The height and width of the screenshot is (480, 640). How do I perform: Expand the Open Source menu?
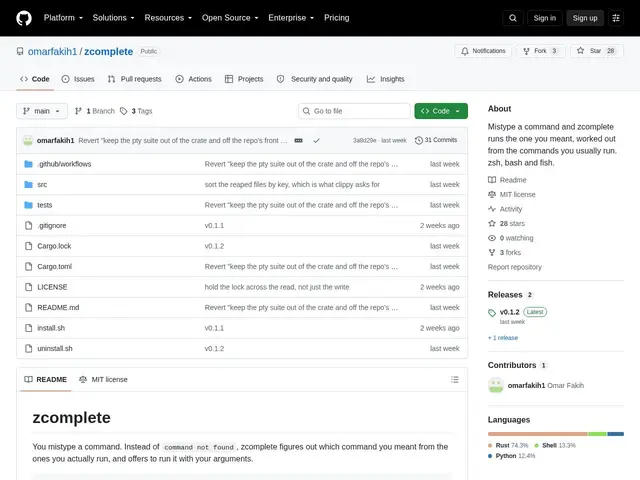230,18
